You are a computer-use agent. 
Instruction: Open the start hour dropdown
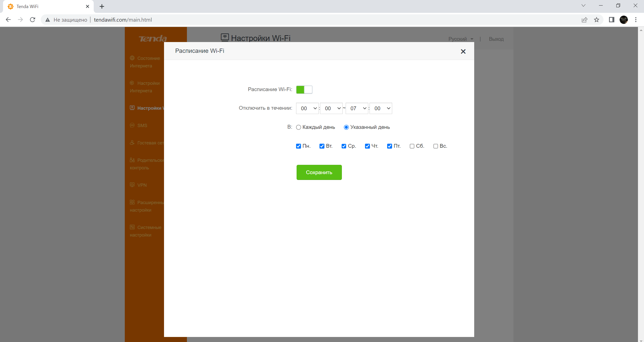click(x=307, y=108)
